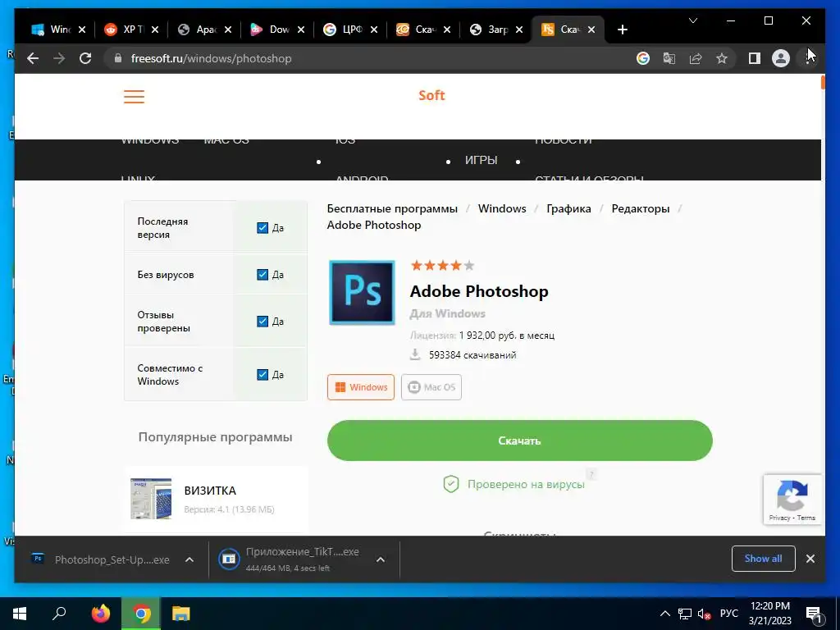Close the downloads bar
The width and height of the screenshot is (840, 630).
(810, 559)
